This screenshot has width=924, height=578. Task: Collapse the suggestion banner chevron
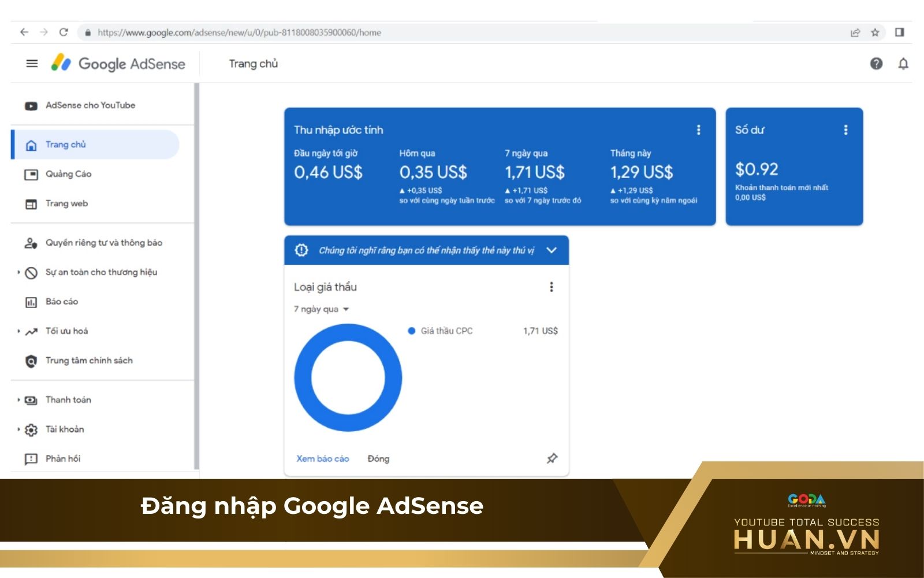(552, 250)
